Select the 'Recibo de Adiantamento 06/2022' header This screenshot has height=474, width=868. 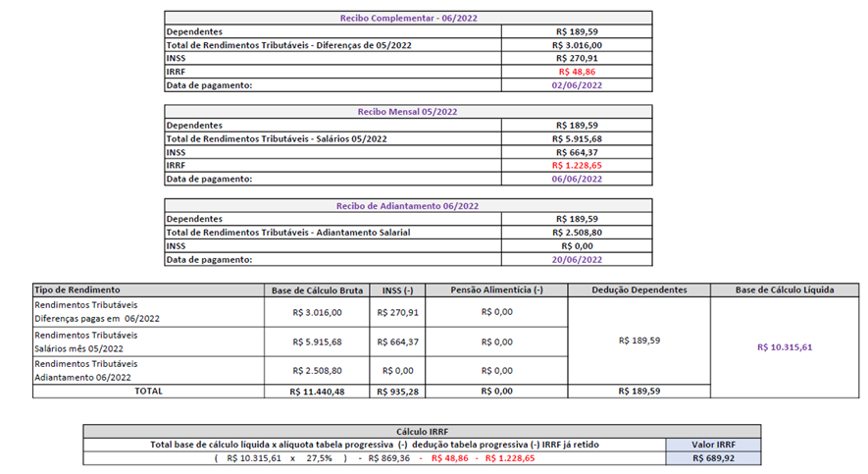click(408, 205)
